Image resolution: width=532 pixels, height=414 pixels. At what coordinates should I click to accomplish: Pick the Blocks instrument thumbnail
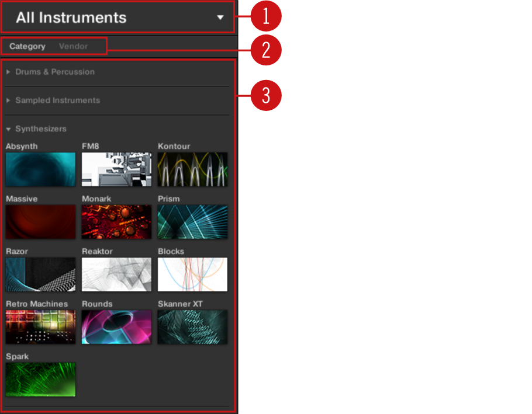coord(192,274)
